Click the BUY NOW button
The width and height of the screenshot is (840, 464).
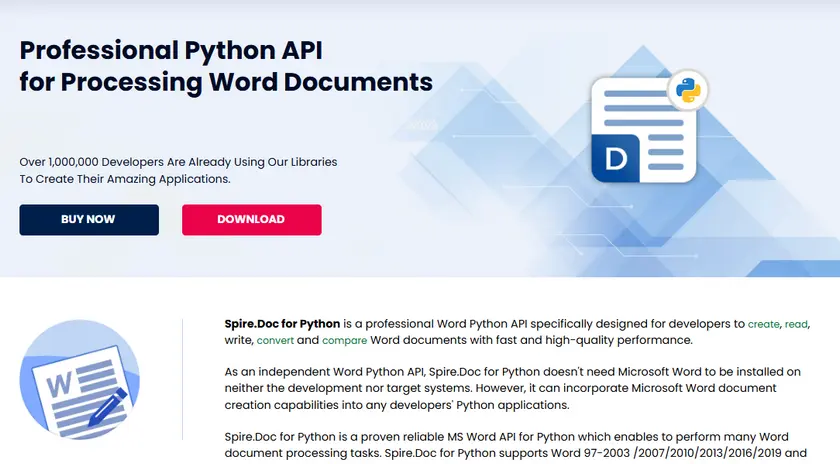click(89, 220)
